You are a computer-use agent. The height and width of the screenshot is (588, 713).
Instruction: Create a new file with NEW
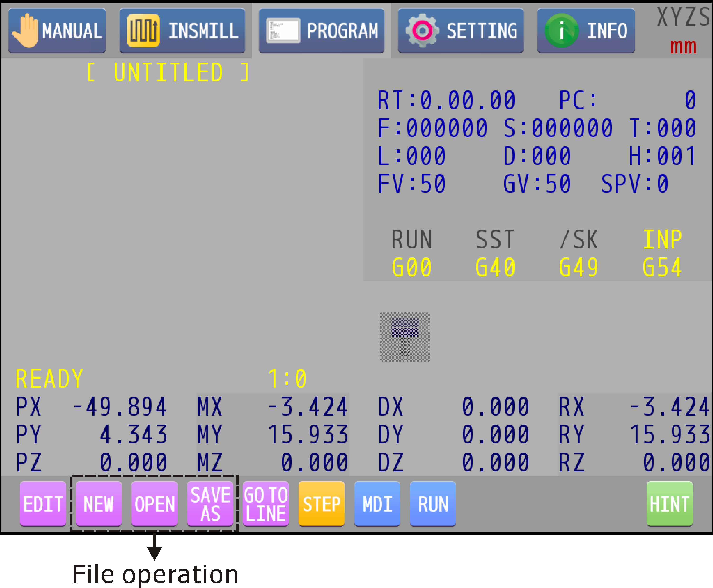click(x=99, y=504)
